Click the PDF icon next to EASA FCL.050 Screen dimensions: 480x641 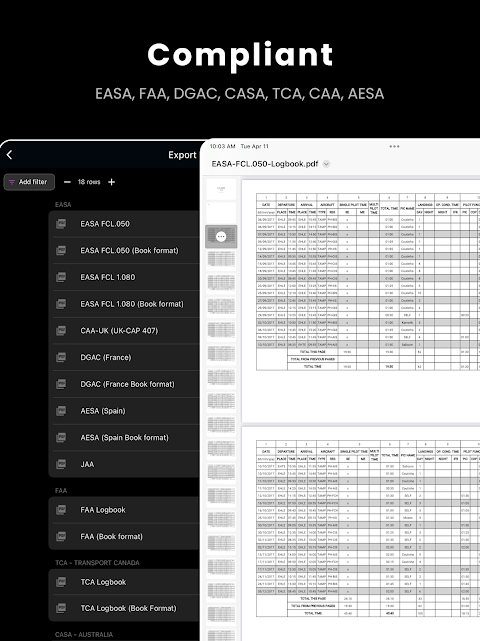(x=61, y=224)
